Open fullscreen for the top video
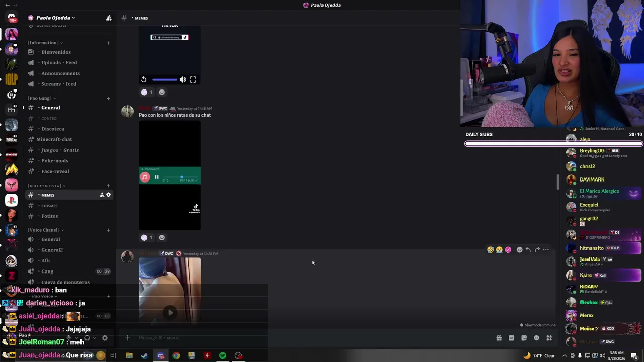The width and height of the screenshot is (644, 362). point(193,79)
